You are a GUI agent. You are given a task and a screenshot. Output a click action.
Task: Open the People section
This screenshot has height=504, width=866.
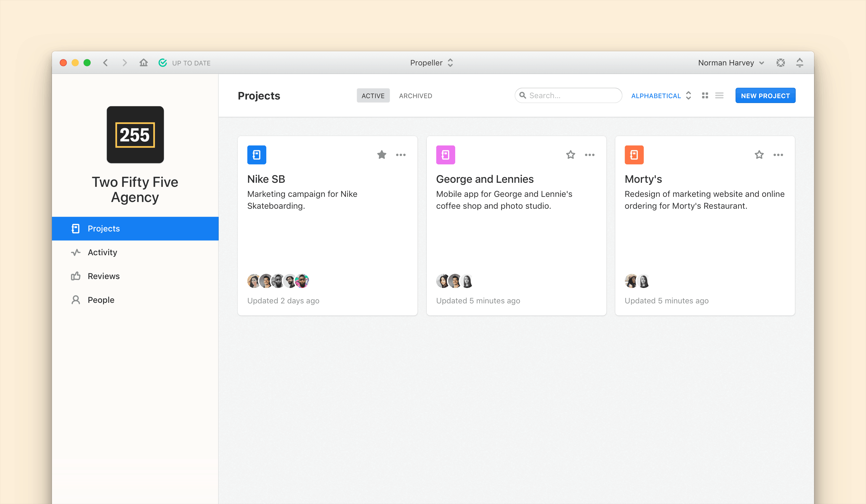coord(135,300)
